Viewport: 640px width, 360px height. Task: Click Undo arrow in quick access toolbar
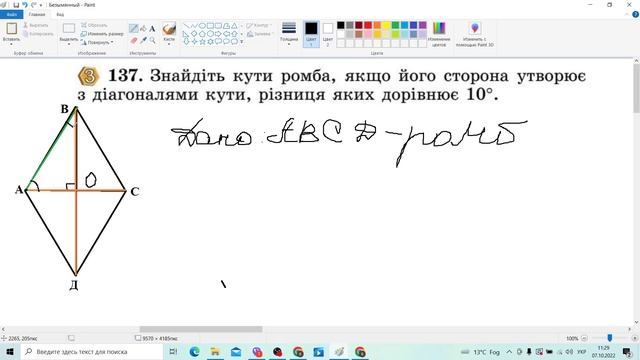(25, 5)
